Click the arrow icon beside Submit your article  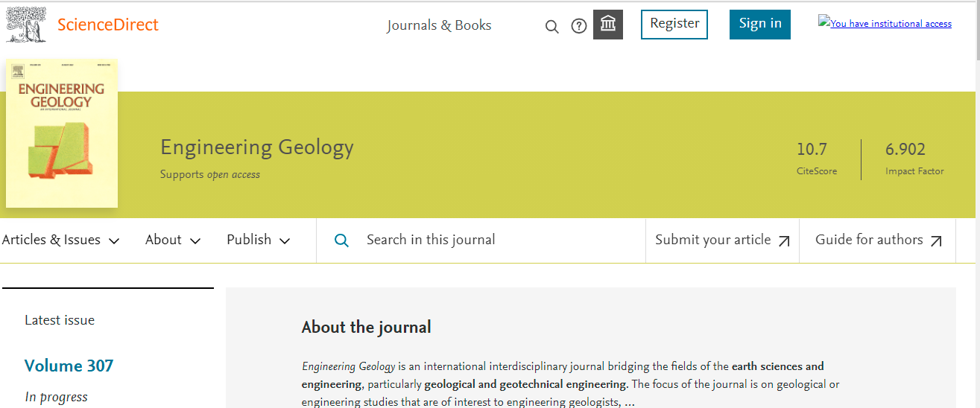pyautogui.click(x=784, y=240)
